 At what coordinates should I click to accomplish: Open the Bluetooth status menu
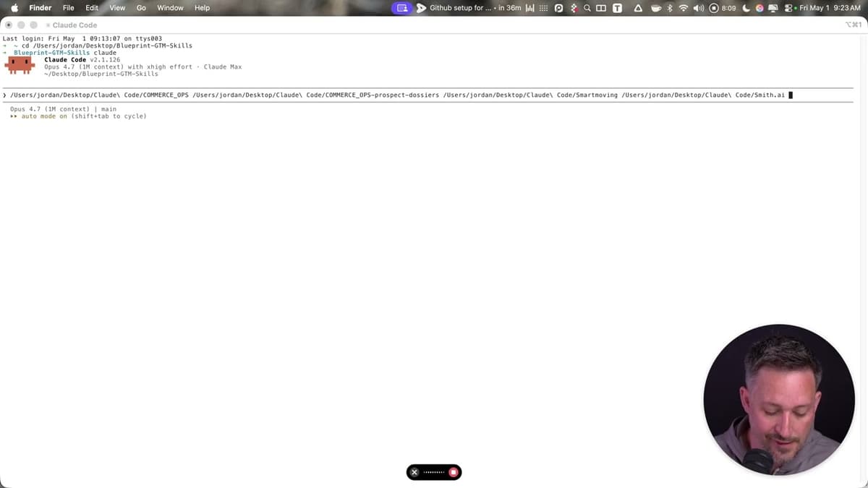click(x=670, y=8)
